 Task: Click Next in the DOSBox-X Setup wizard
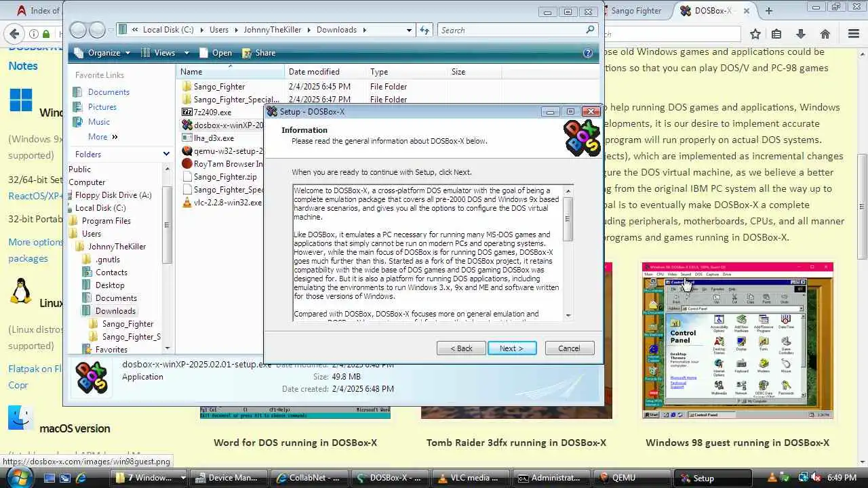pos(512,348)
